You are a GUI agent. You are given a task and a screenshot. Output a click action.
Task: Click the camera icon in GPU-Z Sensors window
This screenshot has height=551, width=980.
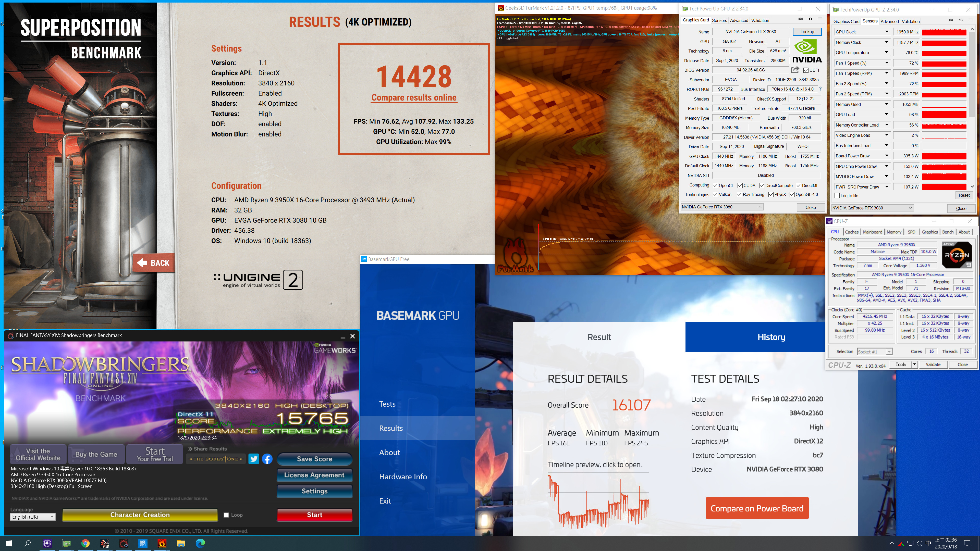click(951, 20)
